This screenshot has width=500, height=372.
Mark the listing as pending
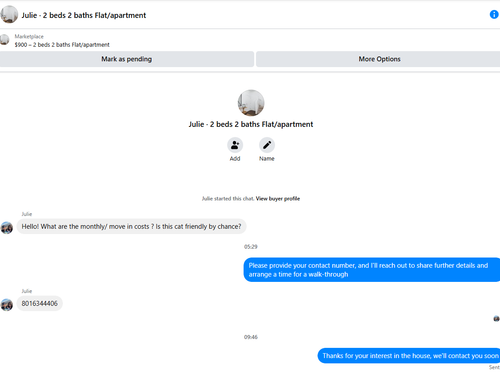pos(127,59)
